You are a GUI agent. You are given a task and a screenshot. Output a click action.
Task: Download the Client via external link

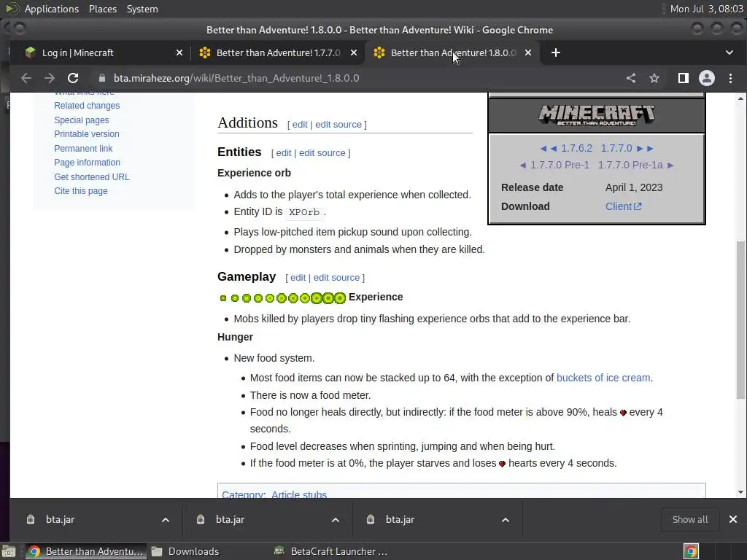[x=623, y=206]
